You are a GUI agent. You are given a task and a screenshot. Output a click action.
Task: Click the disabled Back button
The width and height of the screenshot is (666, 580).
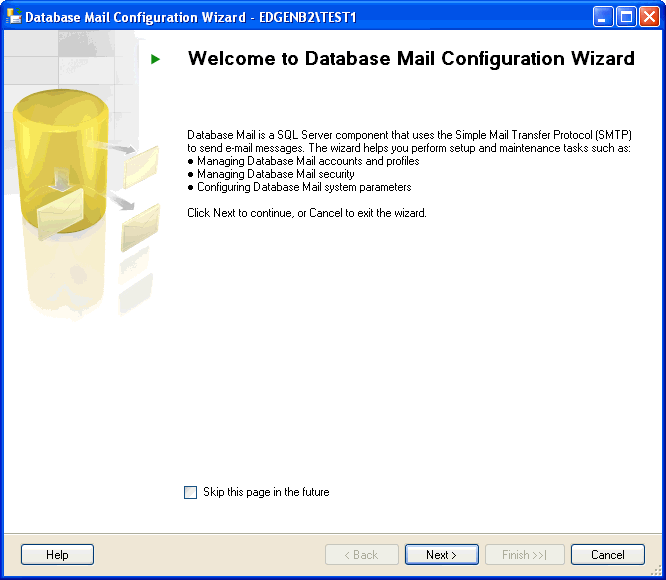(x=361, y=555)
